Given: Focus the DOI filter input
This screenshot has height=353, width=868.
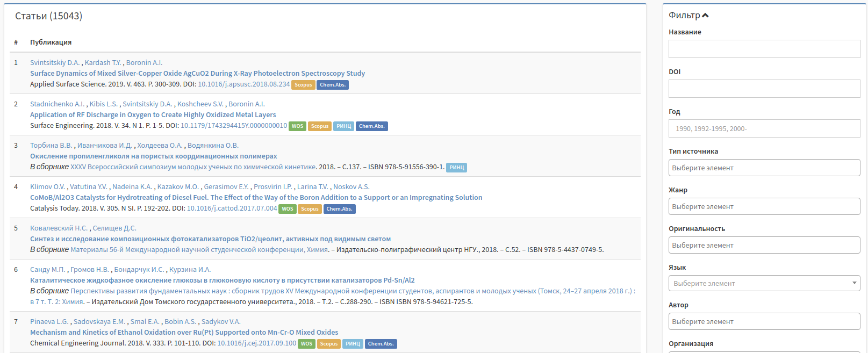Looking at the screenshot, I should click(764, 89).
